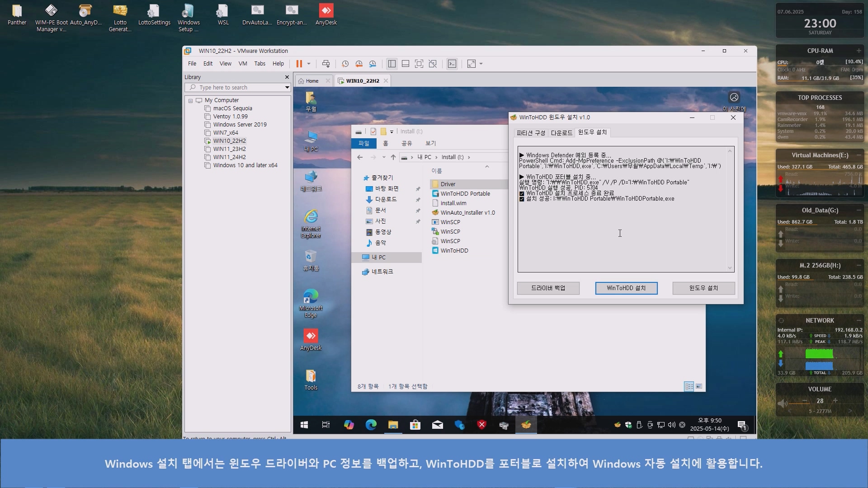Take a snapshot of this VM

pyautogui.click(x=345, y=64)
